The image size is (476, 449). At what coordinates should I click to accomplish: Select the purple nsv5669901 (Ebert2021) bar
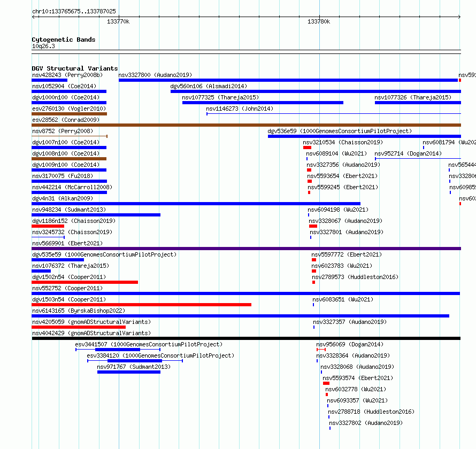(x=246, y=249)
